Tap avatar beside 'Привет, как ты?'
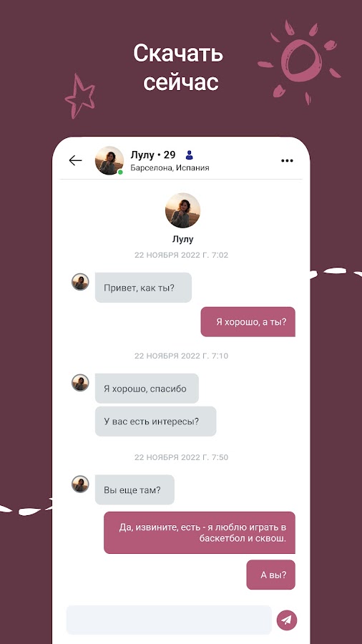 pyautogui.click(x=80, y=282)
